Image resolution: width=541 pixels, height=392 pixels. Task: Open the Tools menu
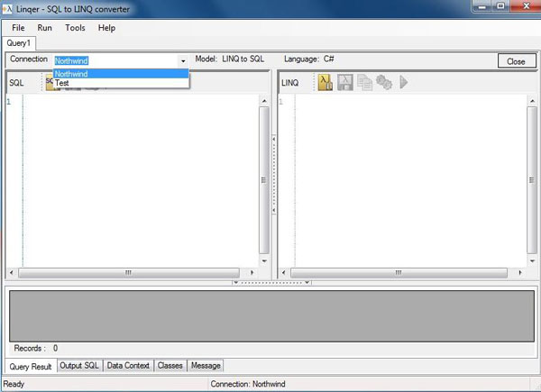75,28
